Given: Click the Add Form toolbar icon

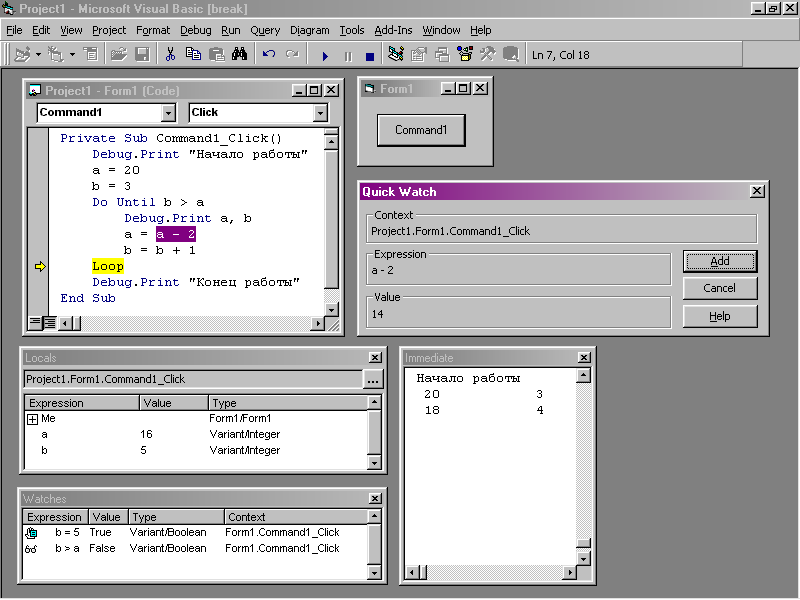Looking at the screenshot, I should click(55, 54).
